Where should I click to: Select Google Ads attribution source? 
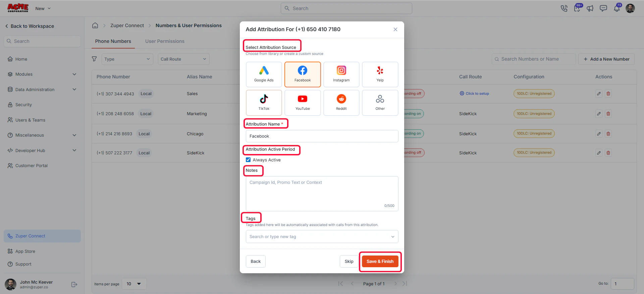[264, 74]
